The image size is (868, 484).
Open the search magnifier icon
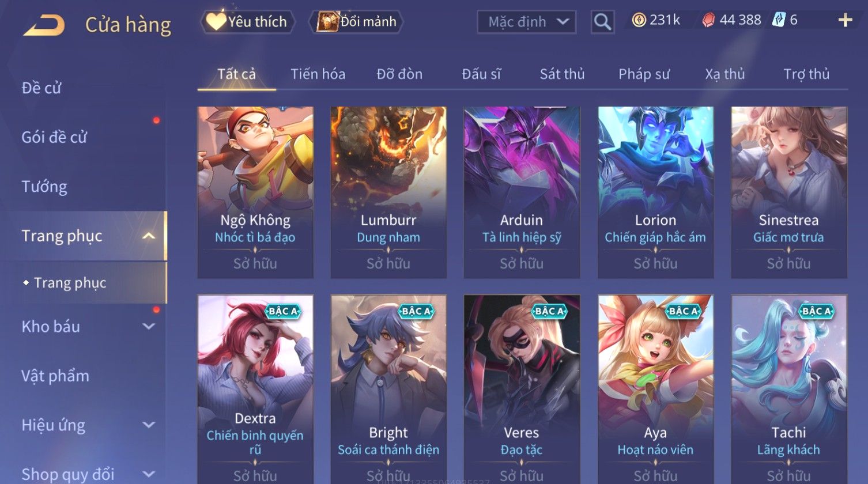coord(602,22)
